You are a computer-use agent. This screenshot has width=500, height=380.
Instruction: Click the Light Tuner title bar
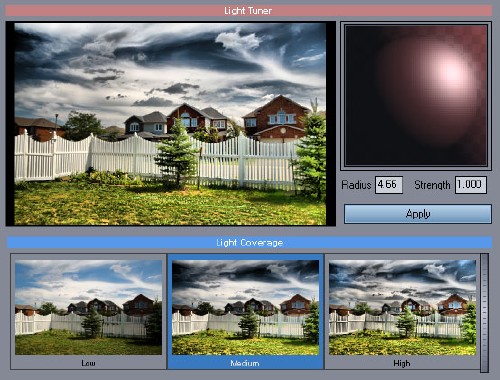249,11
